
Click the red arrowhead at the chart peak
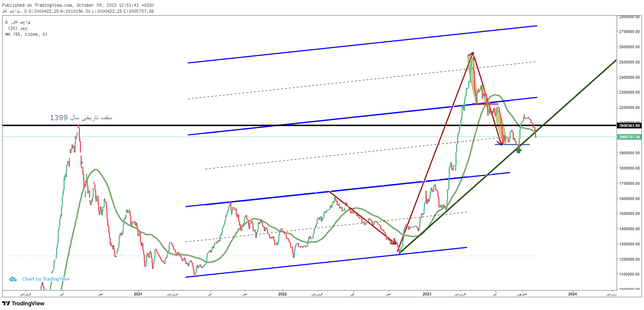click(471, 54)
